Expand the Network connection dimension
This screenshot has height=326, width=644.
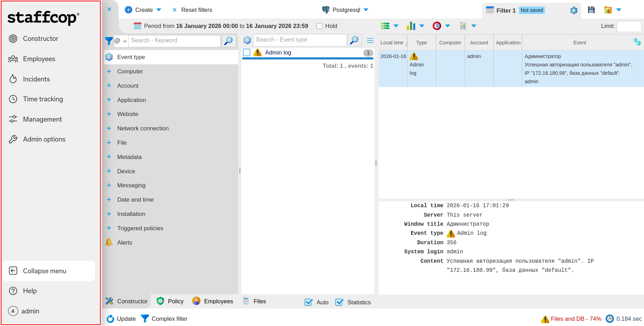tap(109, 128)
